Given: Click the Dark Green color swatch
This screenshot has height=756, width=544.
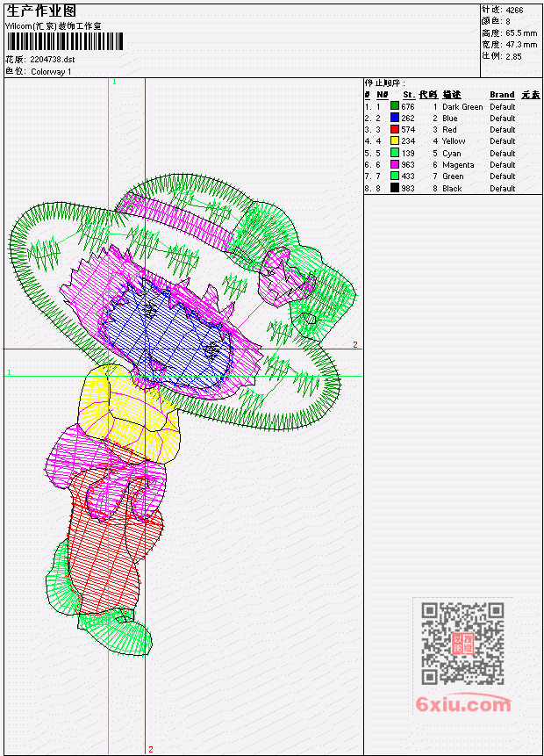Looking at the screenshot, I should [x=395, y=106].
